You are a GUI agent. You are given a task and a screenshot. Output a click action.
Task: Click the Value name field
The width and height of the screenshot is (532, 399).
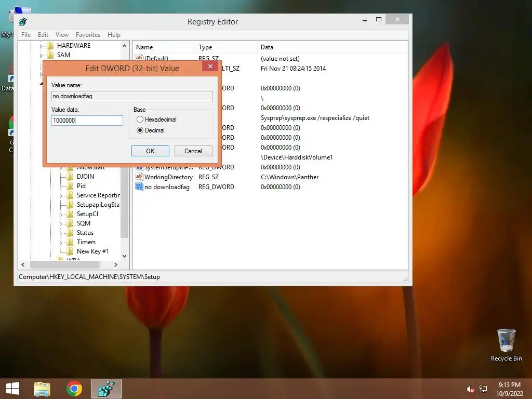[x=132, y=96]
